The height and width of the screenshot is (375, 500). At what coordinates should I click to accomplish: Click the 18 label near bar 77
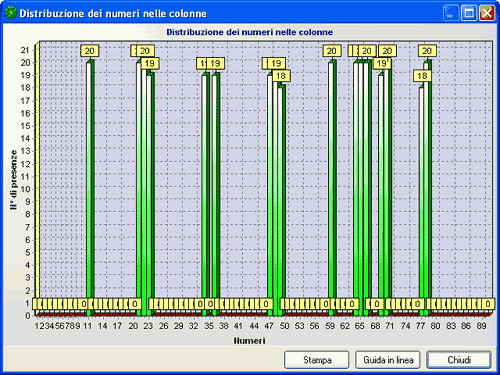[x=422, y=76]
